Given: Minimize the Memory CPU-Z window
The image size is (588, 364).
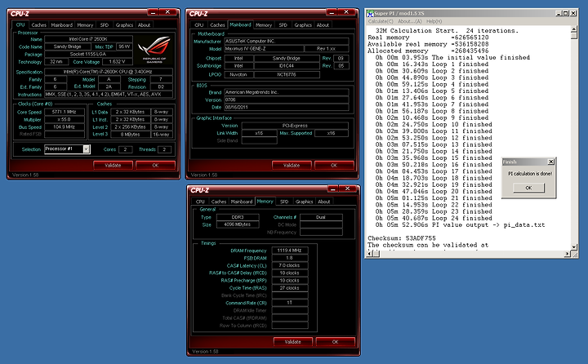Looking at the screenshot, I should tap(332, 189).
